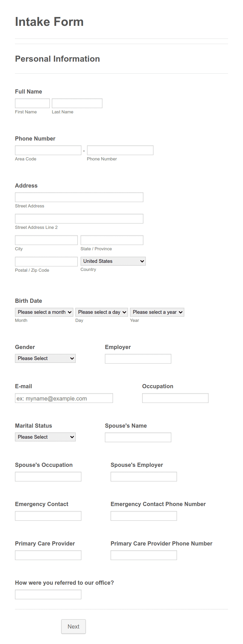Image resolution: width=243 pixels, height=644 pixels.
Task: Open the Gender selection dropdown
Action: point(45,358)
